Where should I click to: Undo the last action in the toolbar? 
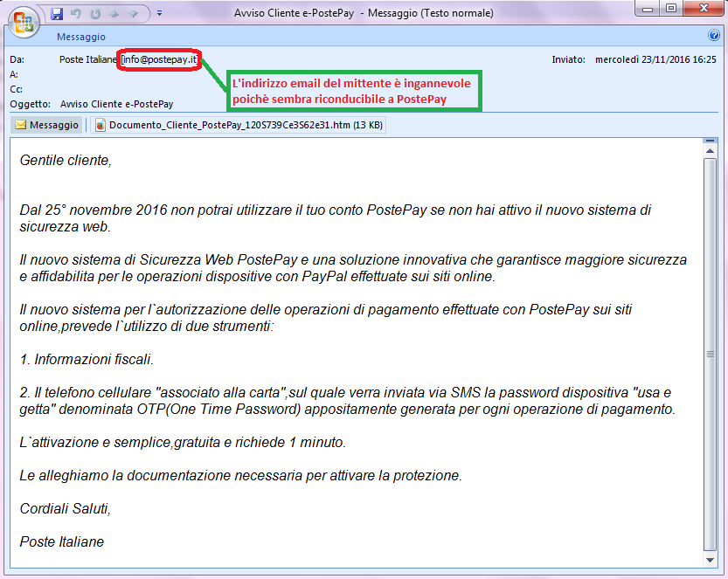[76, 14]
